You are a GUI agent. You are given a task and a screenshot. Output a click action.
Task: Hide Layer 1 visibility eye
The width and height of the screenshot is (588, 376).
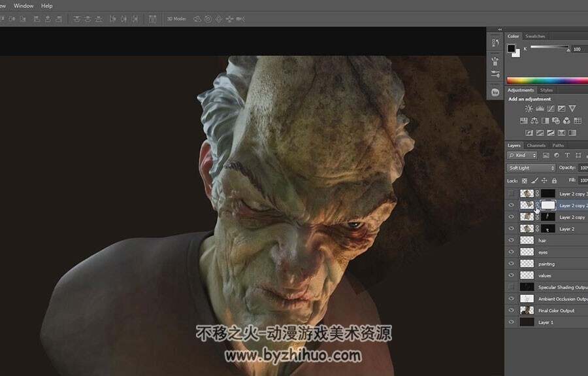[x=511, y=322]
